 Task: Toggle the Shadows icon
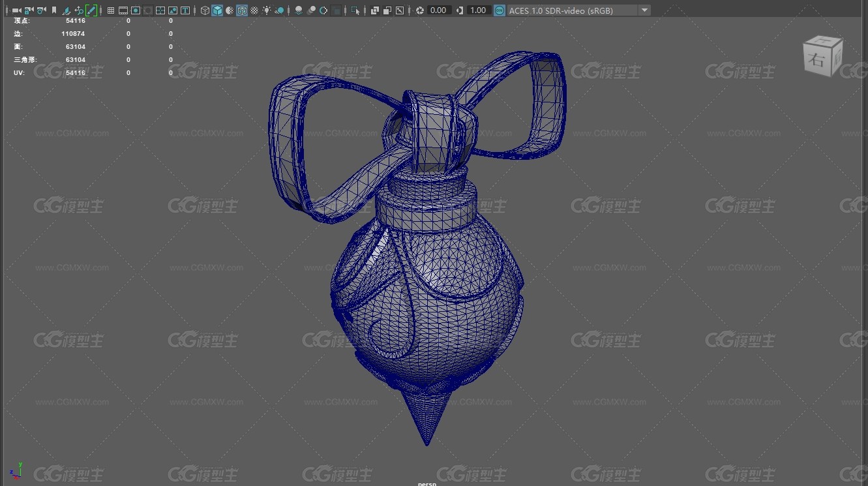pyautogui.click(x=280, y=10)
